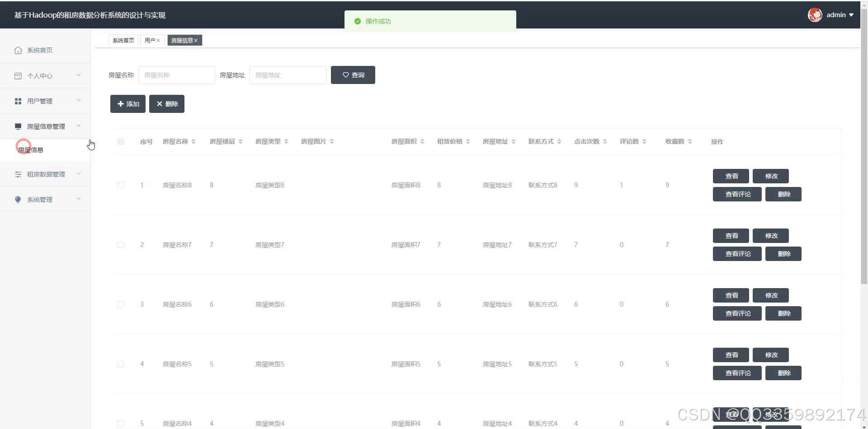Close the 用户 tab

[x=158, y=41]
